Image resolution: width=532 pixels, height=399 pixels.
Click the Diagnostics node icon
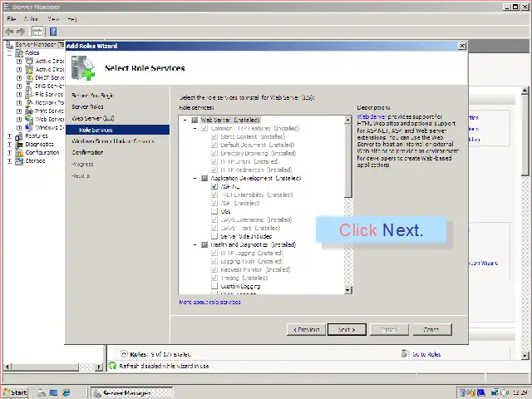tap(20, 144)
